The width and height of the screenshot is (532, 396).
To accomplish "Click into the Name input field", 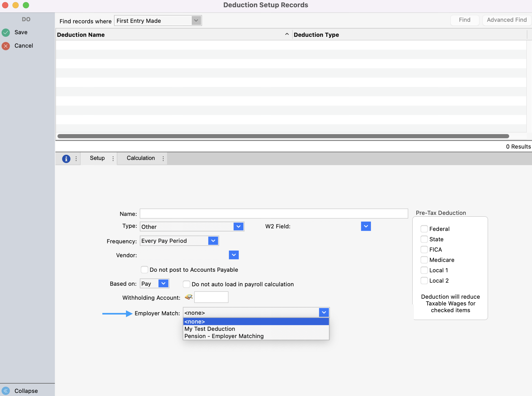I will coord(274,214).
